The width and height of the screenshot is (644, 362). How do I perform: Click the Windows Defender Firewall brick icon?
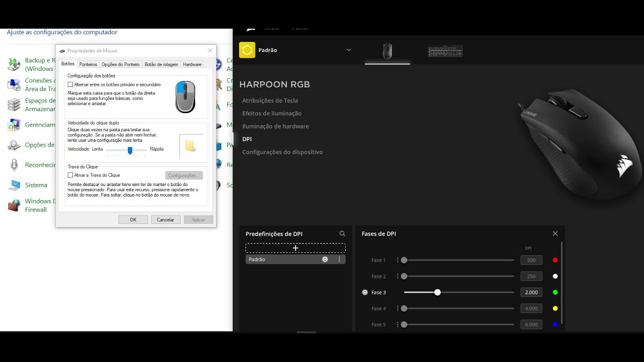[x=14, y=205]
